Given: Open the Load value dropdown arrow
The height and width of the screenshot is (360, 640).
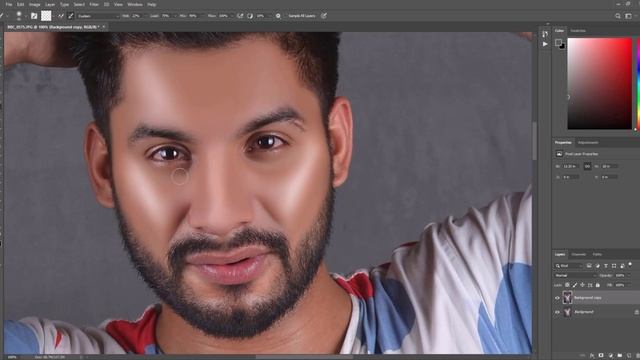Looking at the screenshot, I should (175, 16).
